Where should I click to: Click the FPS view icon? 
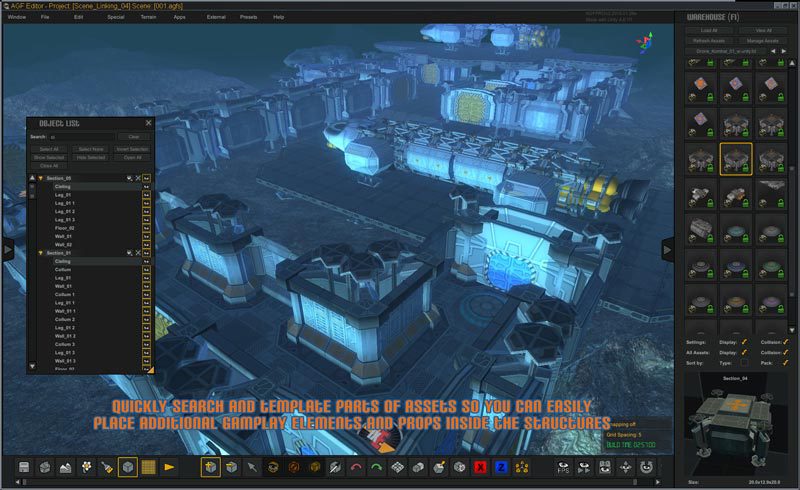[563, 467]
